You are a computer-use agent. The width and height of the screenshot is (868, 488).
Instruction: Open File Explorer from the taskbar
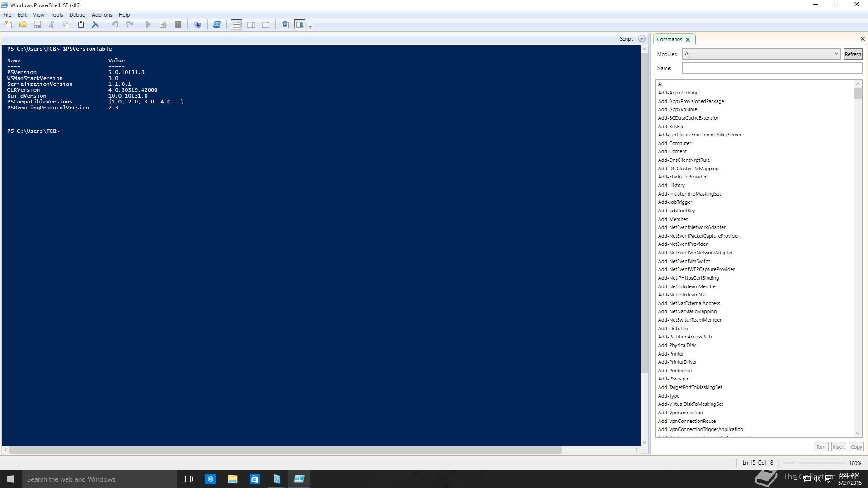(x=232, y=479)
